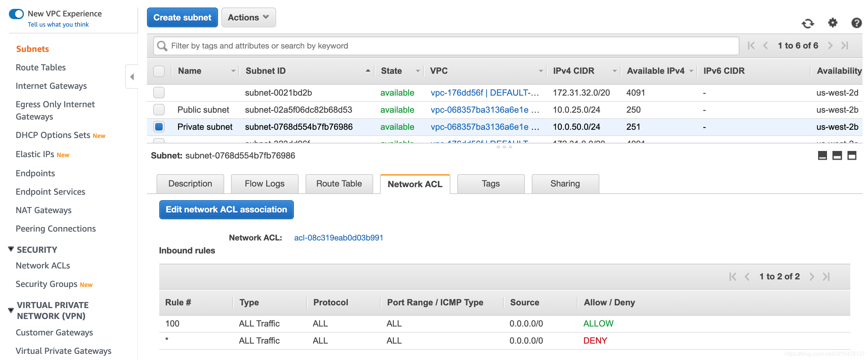Navigate to Internet Gateways in sidebar

51,86
